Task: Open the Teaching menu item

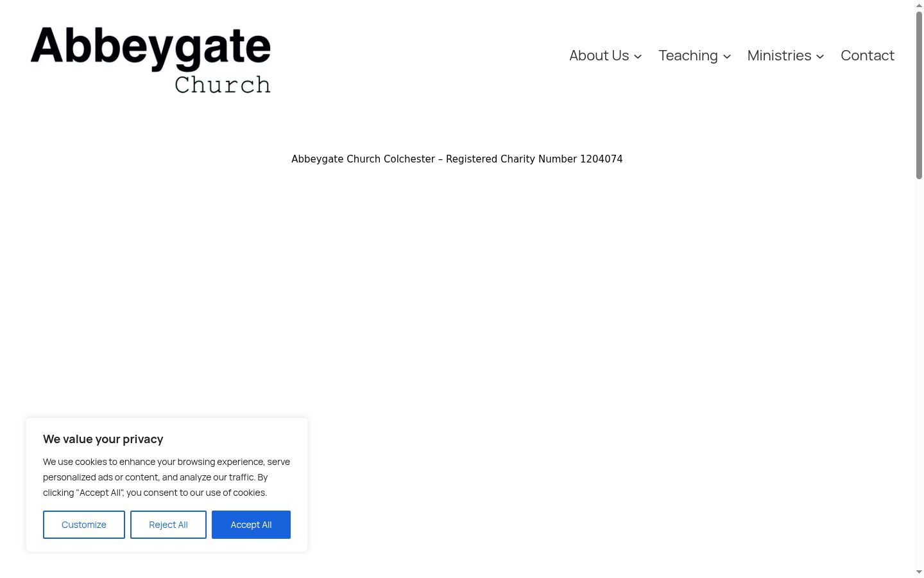Action: pos(688,56)
